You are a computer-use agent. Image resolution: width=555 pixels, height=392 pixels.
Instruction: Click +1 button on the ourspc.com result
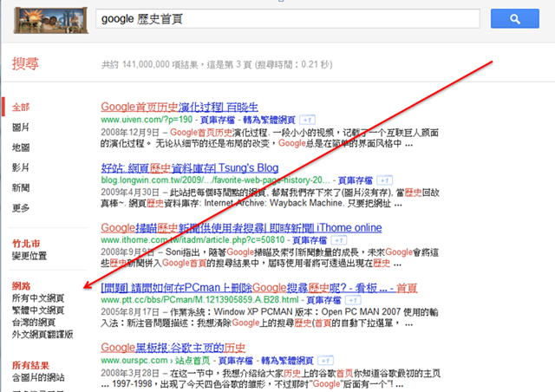325,361
